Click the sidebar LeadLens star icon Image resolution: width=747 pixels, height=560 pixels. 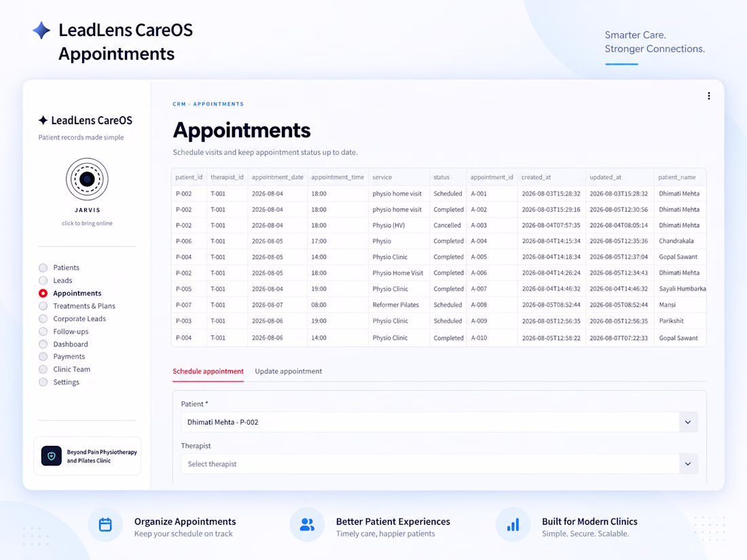[x=43, y=120]
